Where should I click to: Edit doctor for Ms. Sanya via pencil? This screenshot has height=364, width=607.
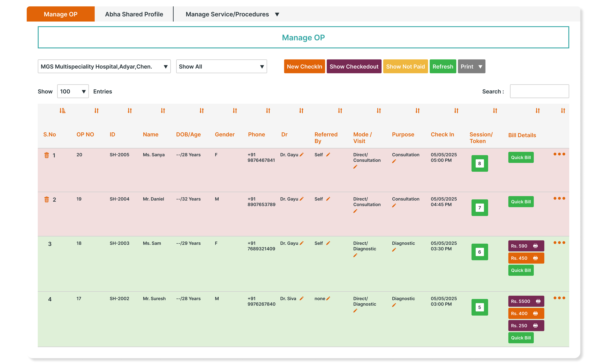(x=302, y=155)
